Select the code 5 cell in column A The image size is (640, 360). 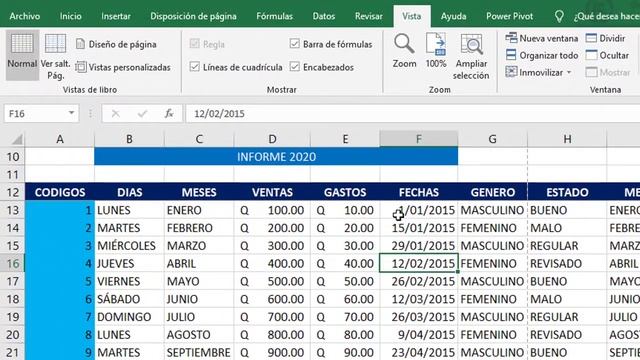pyautogui.click(x=60, y=282)
